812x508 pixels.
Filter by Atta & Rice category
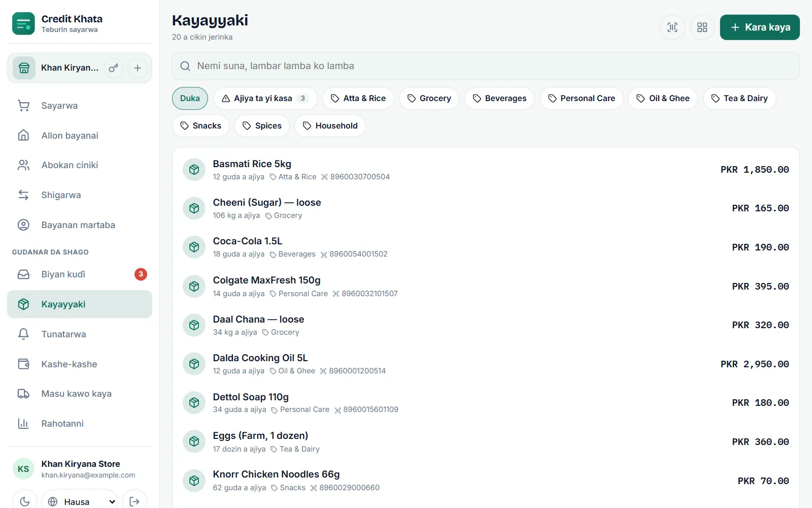(x=358, y=99)
